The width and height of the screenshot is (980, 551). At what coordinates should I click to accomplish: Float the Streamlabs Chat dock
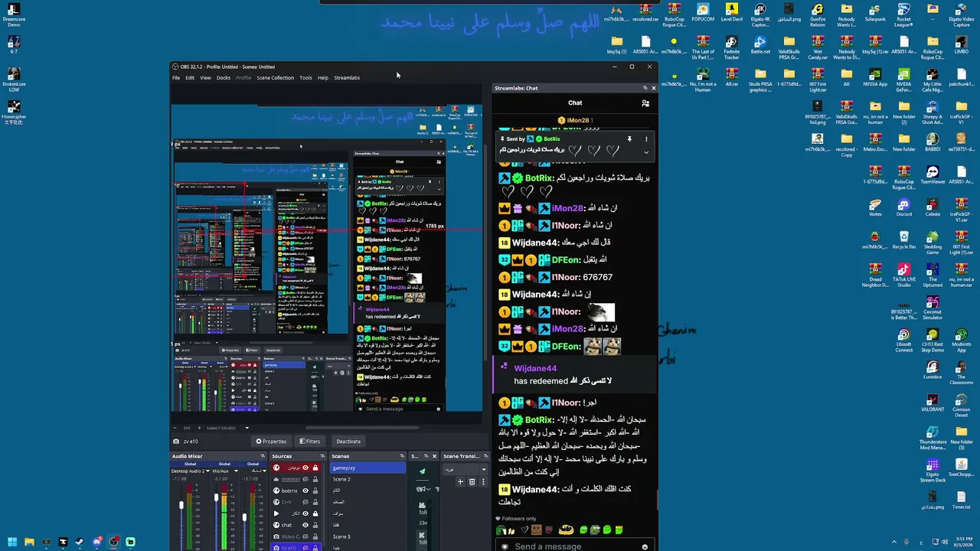[x=645, y=88]
